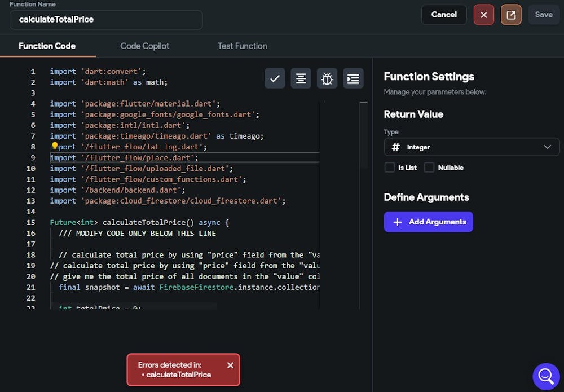Screen dimensions: 564x392
Task: Expand the Integer type chevron arrow
Action: pyautogui.click(x=548, y=147)
